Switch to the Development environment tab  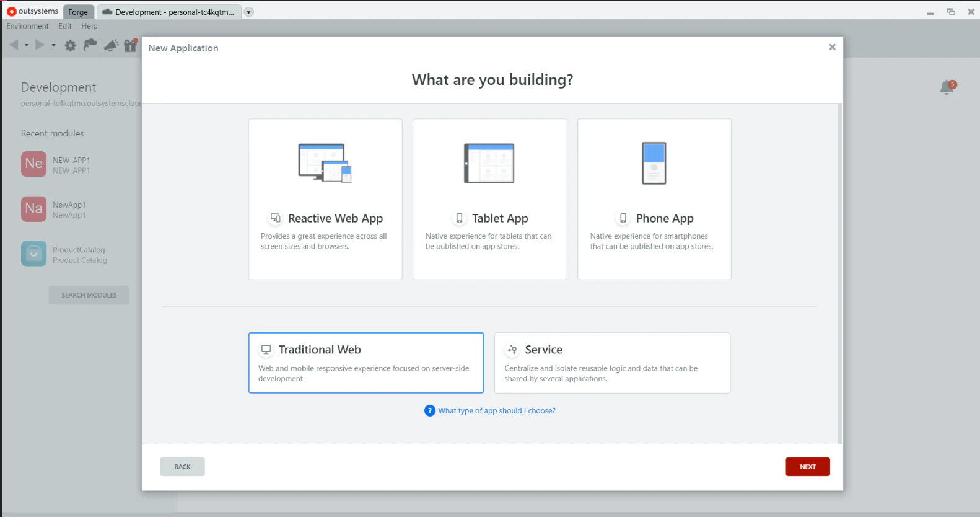click(x=168, y=12)
